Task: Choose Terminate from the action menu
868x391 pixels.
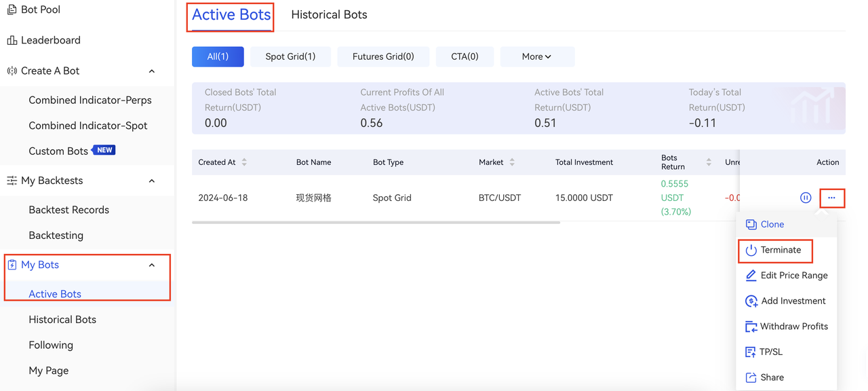Action: (780, 250)
